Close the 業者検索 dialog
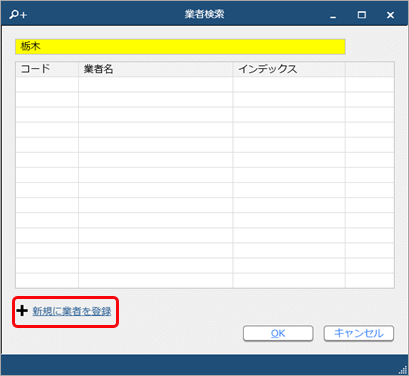The height and width of the screenshot is (376, 409). point(390,15)
